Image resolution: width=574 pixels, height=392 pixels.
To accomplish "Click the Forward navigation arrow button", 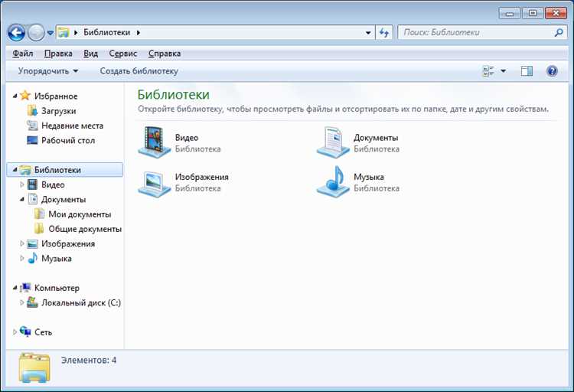I will click(36, 33).
